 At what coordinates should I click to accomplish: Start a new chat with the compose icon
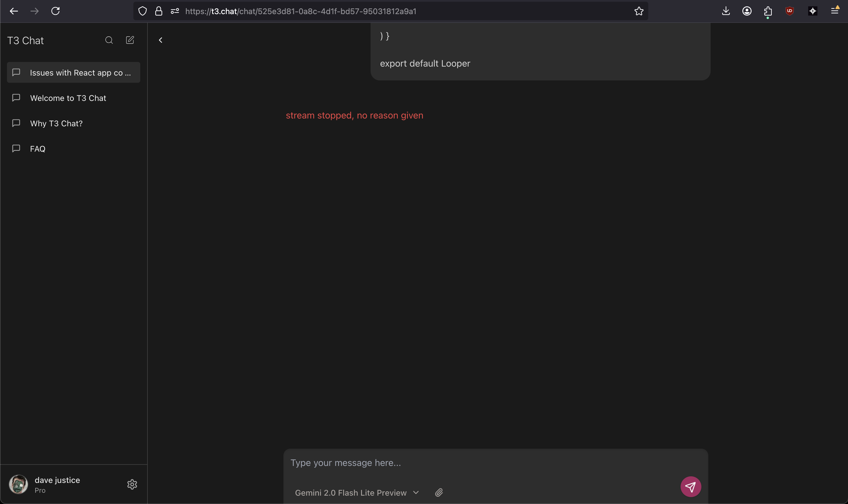point(130,40)
